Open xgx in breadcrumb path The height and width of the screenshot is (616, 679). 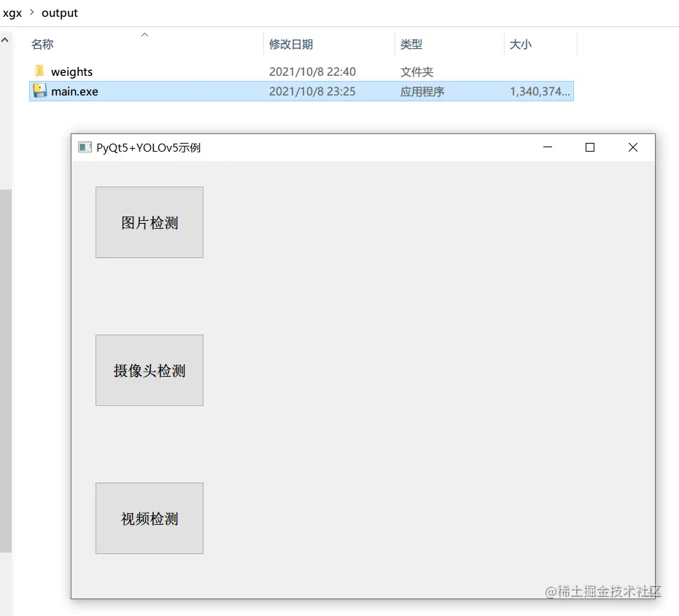tap(12, 13)
